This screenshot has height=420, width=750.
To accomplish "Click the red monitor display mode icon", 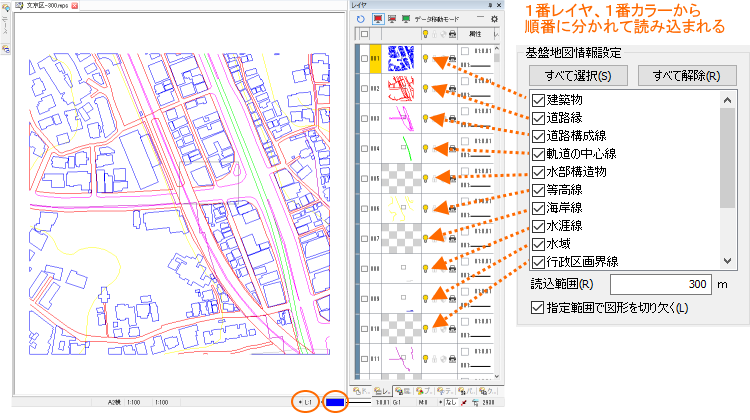I will 377,19.
